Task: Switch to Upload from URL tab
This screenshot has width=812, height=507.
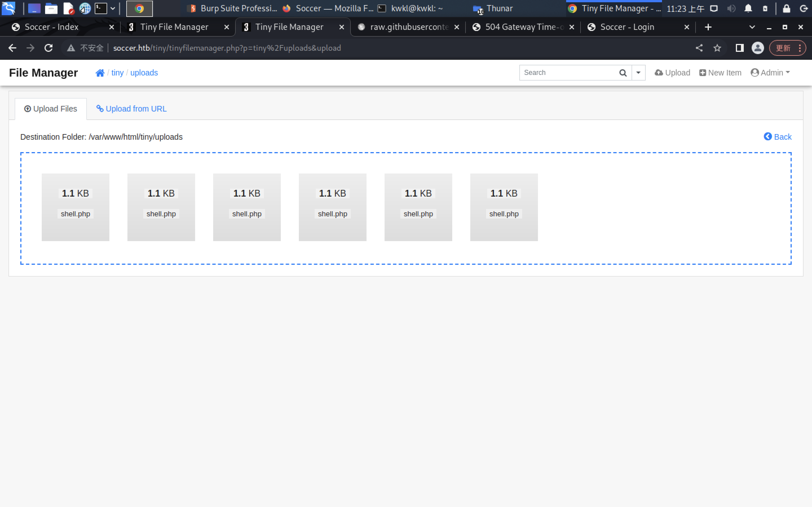Action: pos(132,109)
